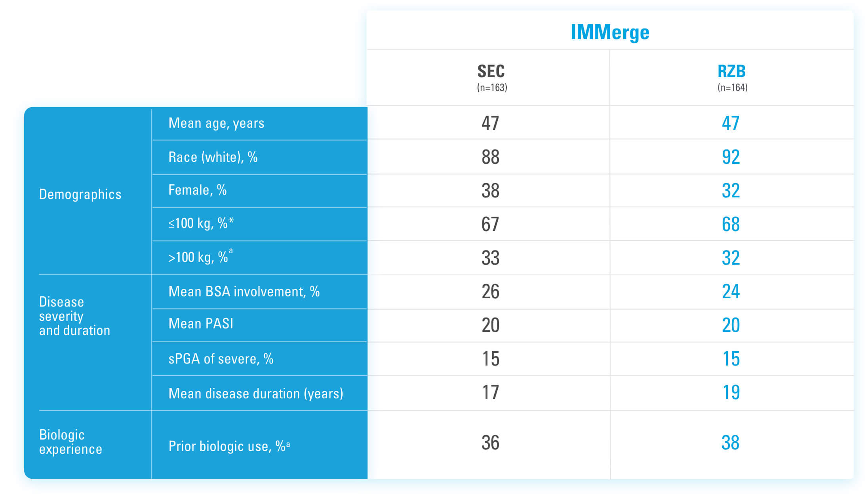Click the IMMerge table heading
Screen dimensions: 868x504
click(610, 32)
